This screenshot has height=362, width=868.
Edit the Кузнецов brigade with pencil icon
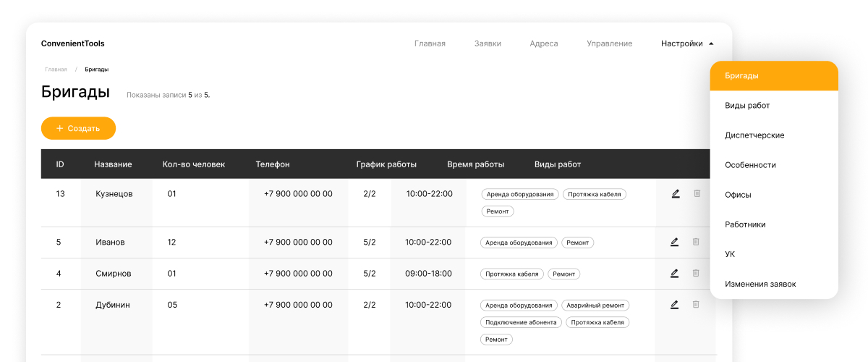click(675, 193)
